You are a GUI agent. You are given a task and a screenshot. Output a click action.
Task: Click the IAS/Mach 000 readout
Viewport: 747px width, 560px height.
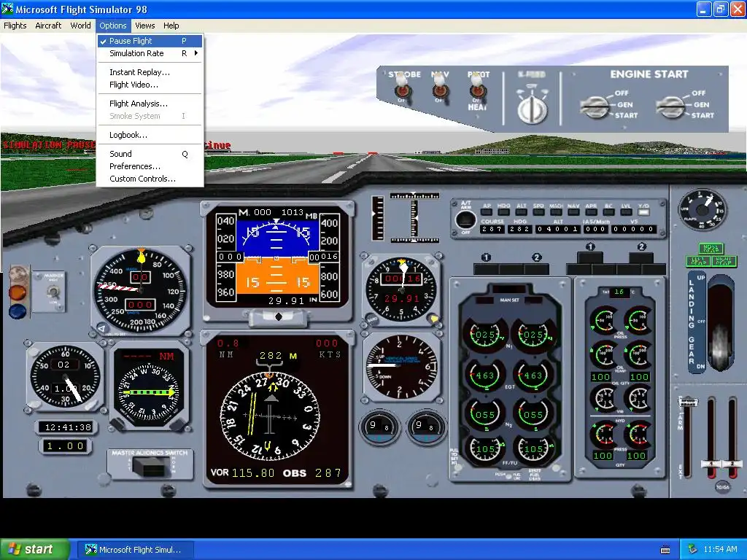pos(595,229)
